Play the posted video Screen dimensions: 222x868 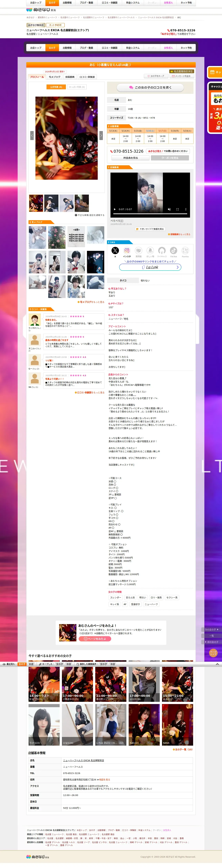point(114,209)
